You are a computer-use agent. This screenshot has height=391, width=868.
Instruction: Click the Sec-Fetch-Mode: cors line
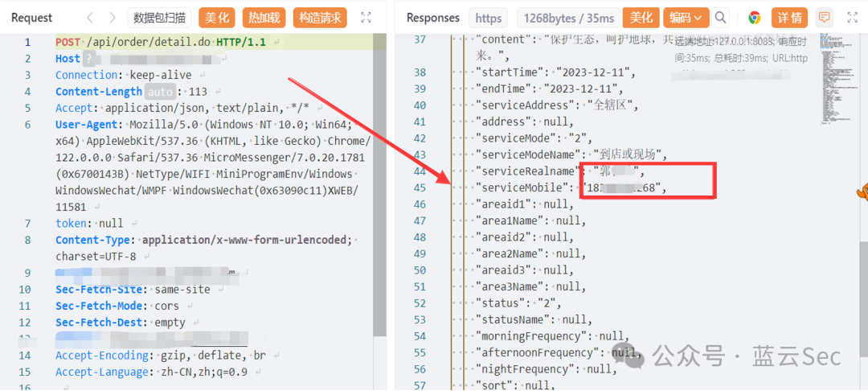117,306
